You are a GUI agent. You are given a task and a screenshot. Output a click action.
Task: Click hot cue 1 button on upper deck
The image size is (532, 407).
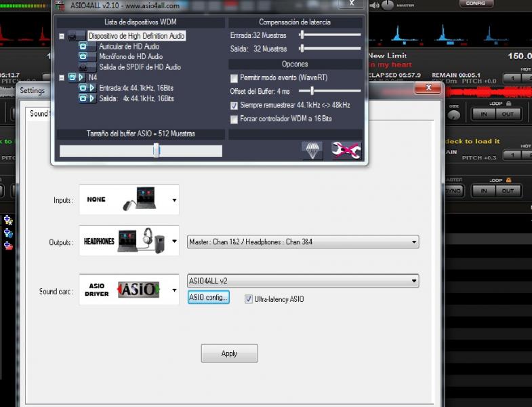coord(512,79)
